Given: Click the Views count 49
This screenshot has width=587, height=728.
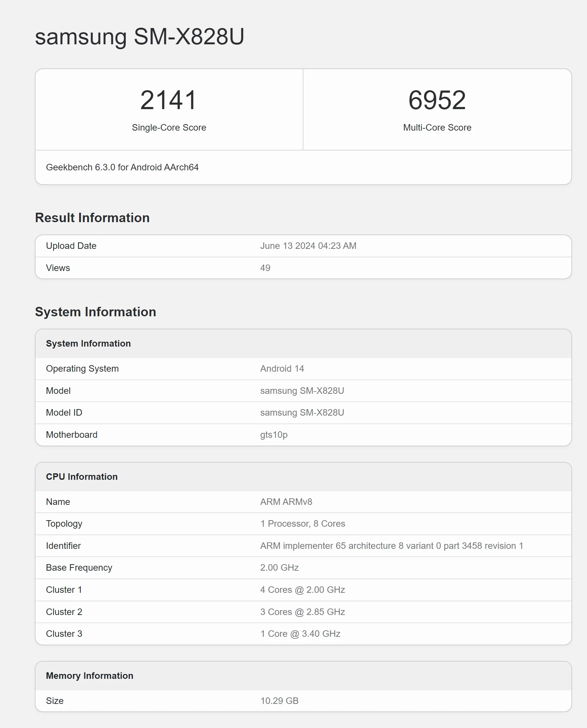Looking at the screenshot, I should click(266, 268).
